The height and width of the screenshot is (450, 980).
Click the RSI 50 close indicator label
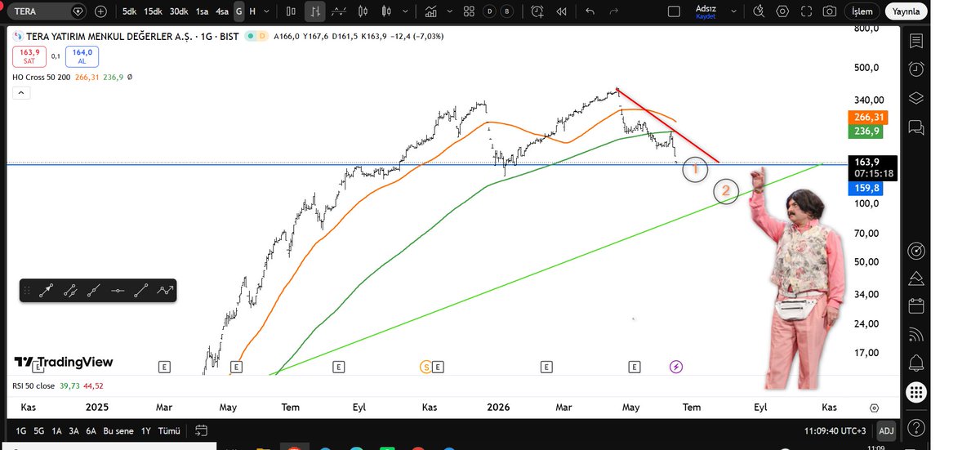(33, 385)
